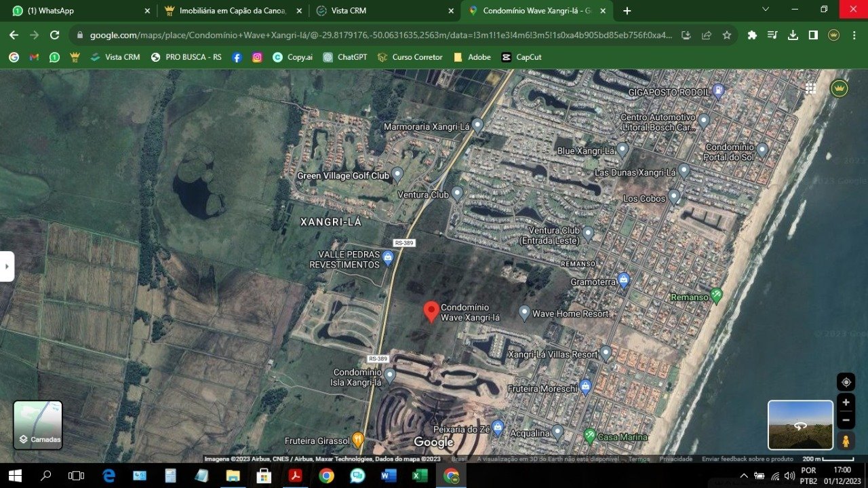Viewport: 868px width, 488px height.
Task: Open File Explorer from the taskbar
Action: [x=233, y=476]
